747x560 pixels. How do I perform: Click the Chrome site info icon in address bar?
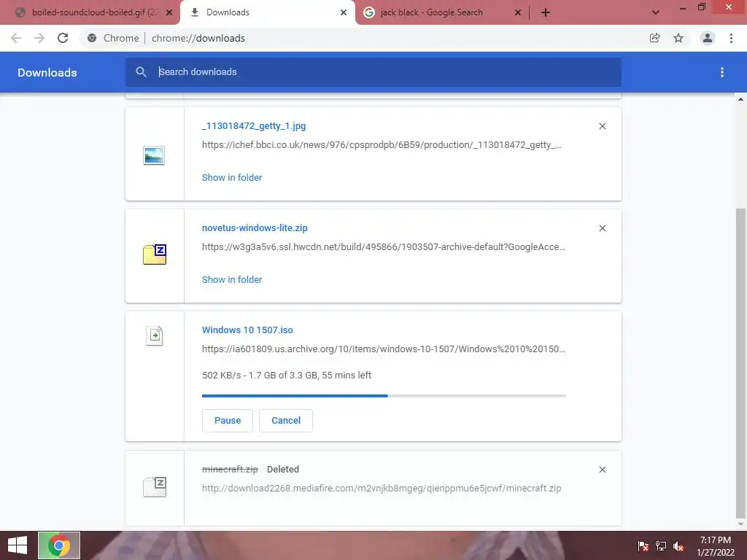(x=92, y=38)
